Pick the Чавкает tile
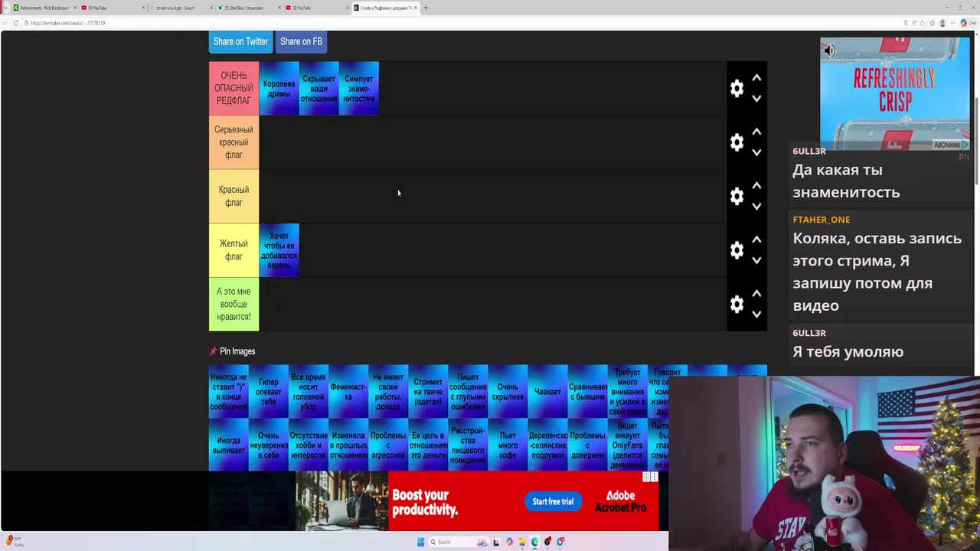The width and height of the screenshot is (980, 551). pyautogui.click(x=547, y=392)
